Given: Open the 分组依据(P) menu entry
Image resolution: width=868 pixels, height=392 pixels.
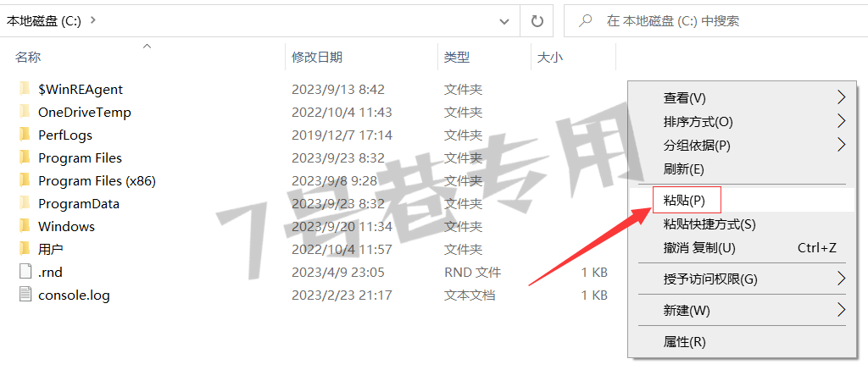Looking at the screenshot, I should [x=742, y=145].
